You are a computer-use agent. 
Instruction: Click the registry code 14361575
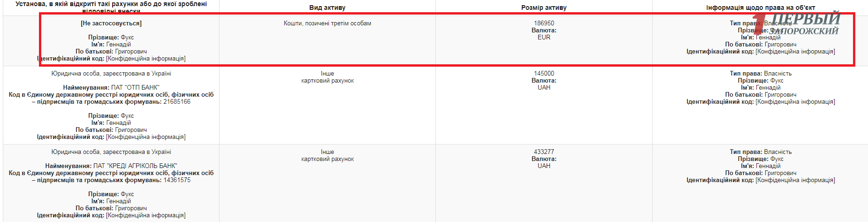177,180
